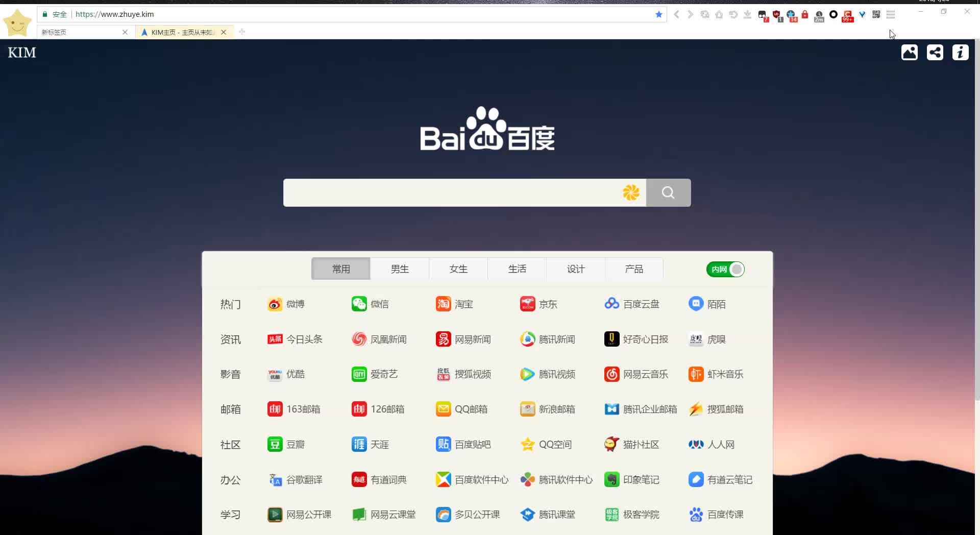The height and width of the screenshot is (535, 980).
Task: Open the 微博 link
Action: click(286, 304)
